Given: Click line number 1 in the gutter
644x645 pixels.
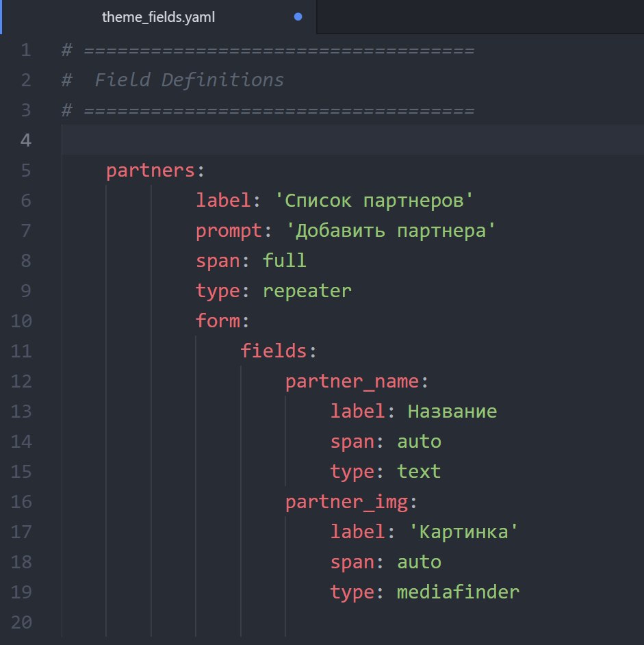Looking at the screenshot, I should pos(26,50).
